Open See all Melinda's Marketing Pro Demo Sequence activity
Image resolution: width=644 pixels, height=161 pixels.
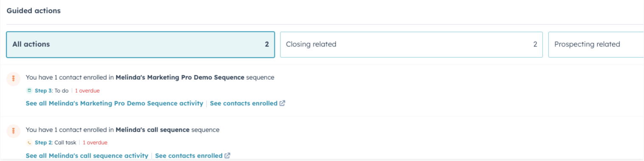pos(114,103)
